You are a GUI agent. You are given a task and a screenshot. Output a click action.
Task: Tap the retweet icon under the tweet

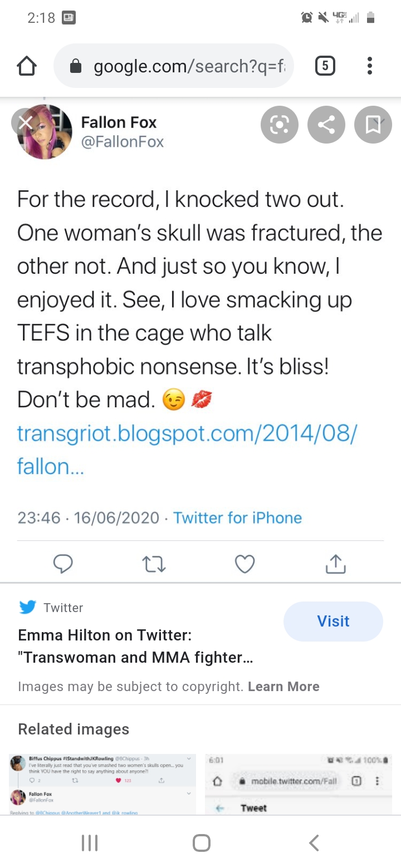point(154,564)
